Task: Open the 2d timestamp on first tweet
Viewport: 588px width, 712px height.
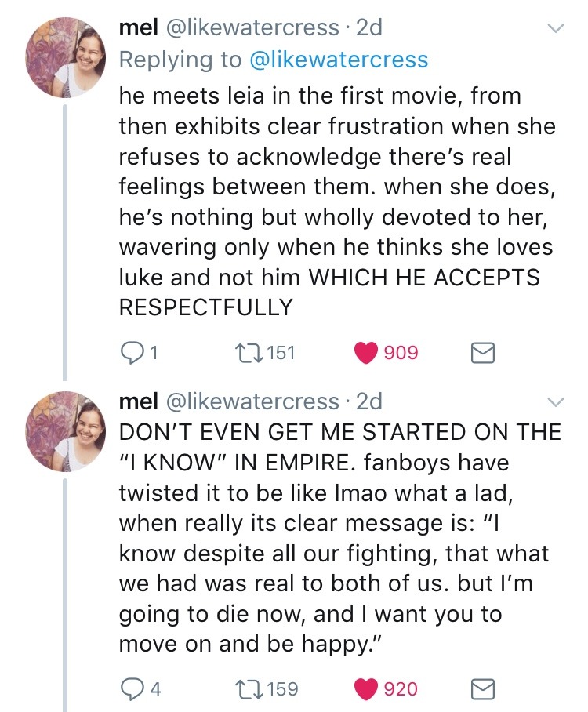Action: (x=369, y=28)
